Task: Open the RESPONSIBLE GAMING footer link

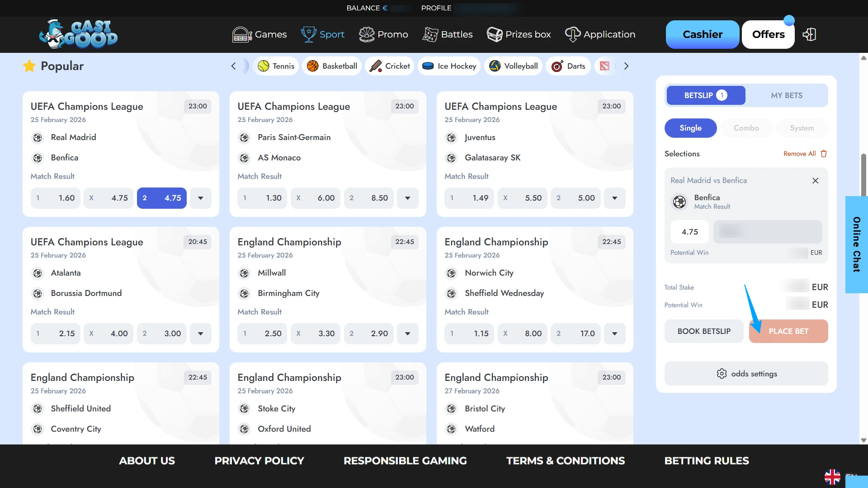Action: click(x=405, y=460)
